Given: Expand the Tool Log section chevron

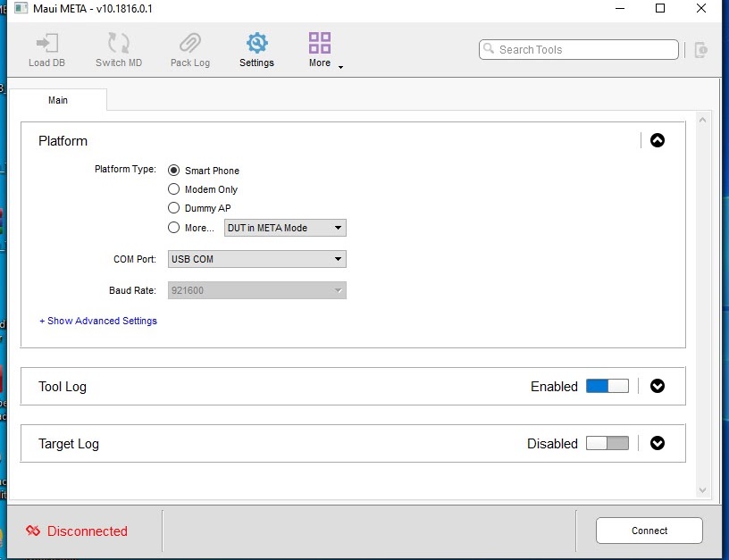Looking at the screenshot, I should [657, 386].
